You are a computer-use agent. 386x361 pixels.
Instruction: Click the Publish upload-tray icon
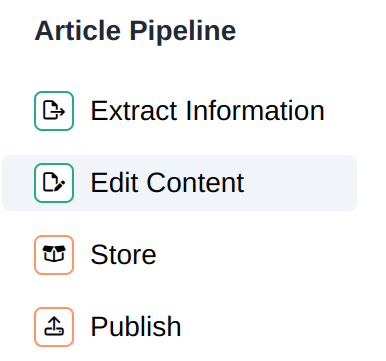54,327
